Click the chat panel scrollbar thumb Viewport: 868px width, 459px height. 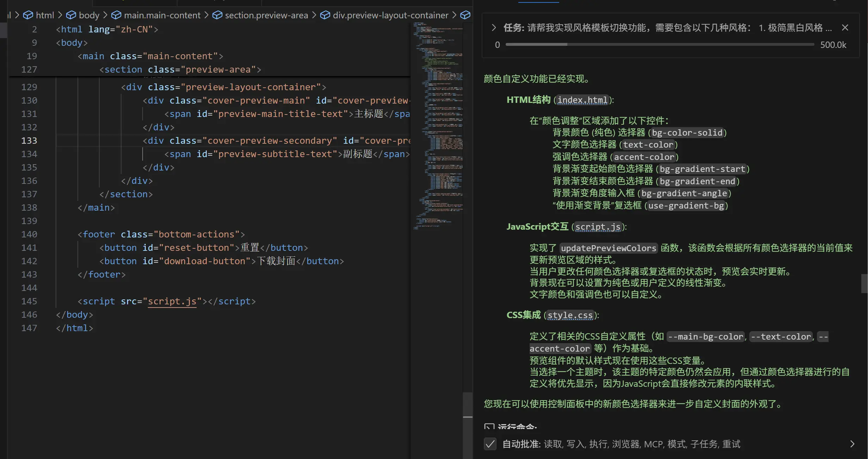(864, 283)
